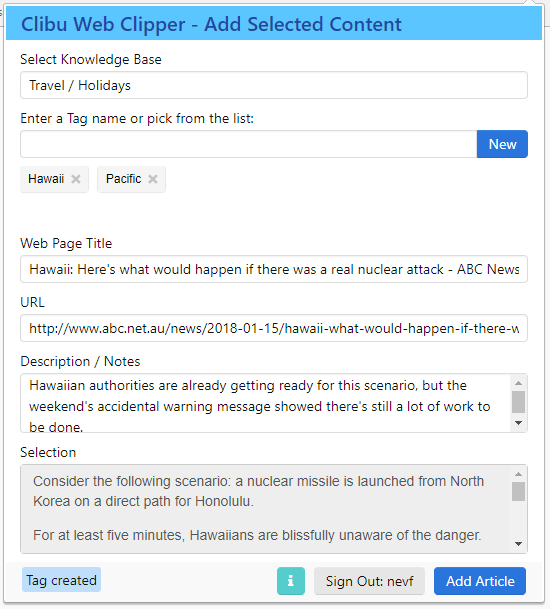The width and height of the screenshot is (550, 609).
Task: Click the teal info icon button
Action: [291, 581]
